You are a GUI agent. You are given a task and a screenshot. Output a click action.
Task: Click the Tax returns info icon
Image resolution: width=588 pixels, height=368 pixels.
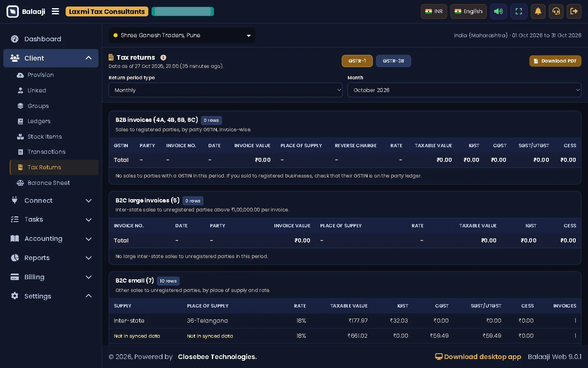[x=163, y=58]
